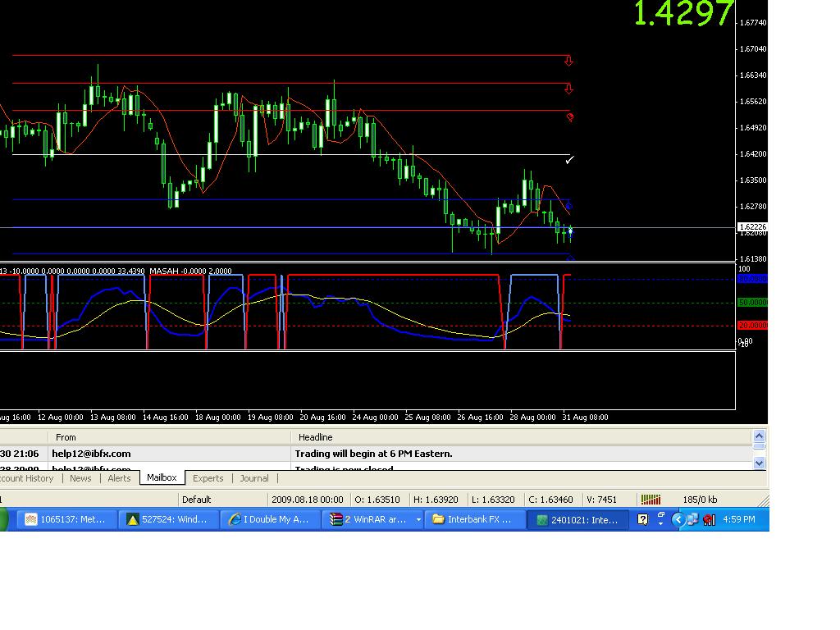Click the V: 7451 volume value
This screenshot has height=630, width=840.
point(601,500)
